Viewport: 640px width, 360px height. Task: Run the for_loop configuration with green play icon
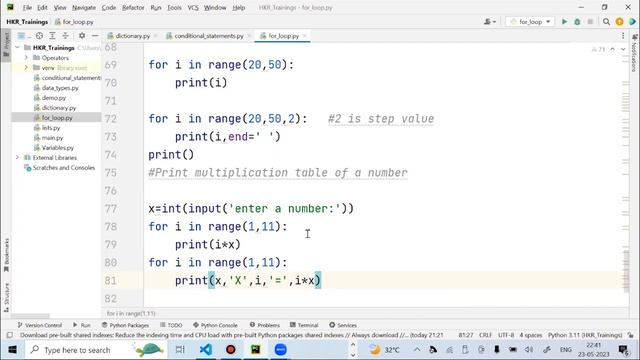tap(564, 22)
